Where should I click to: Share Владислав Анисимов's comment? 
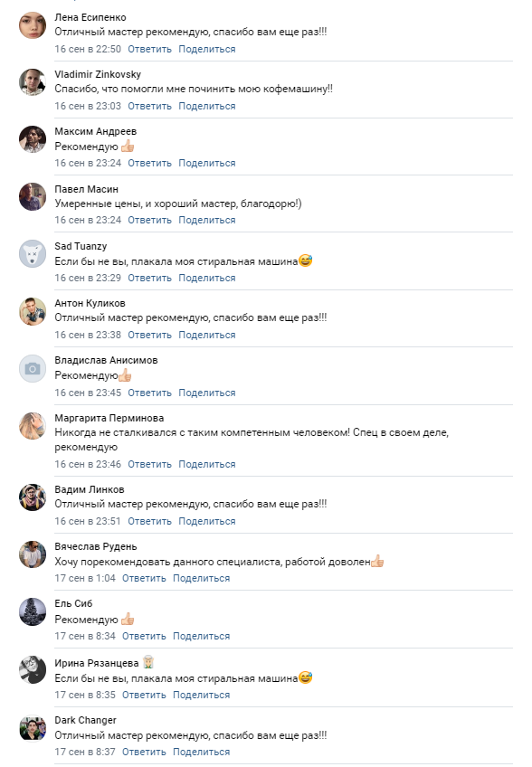point(207,393)
